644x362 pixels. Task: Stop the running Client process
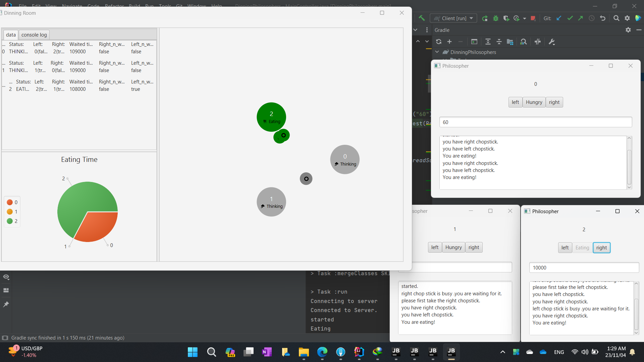[533, 18]
